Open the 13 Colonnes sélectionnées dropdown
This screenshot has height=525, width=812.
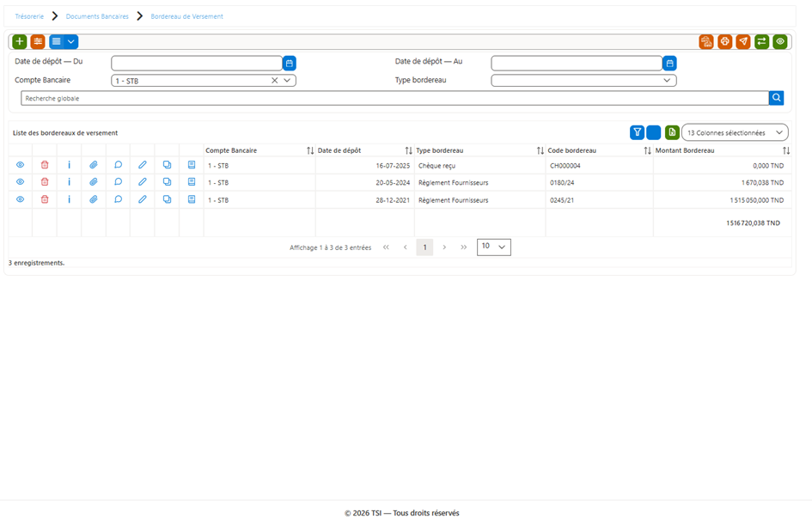[735, 132]
